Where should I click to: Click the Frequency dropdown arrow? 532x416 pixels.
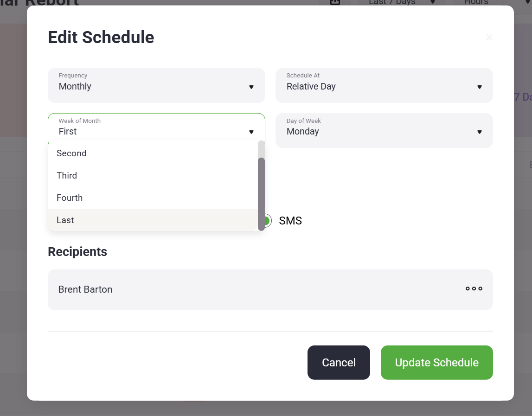pos(251,87)
